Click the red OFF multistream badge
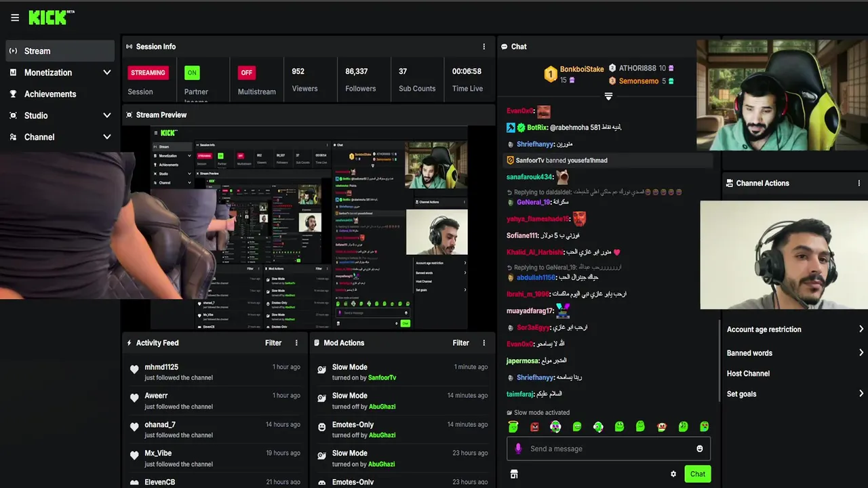The height and width of the screenshot is (488, 868). (x=247, y=73)
